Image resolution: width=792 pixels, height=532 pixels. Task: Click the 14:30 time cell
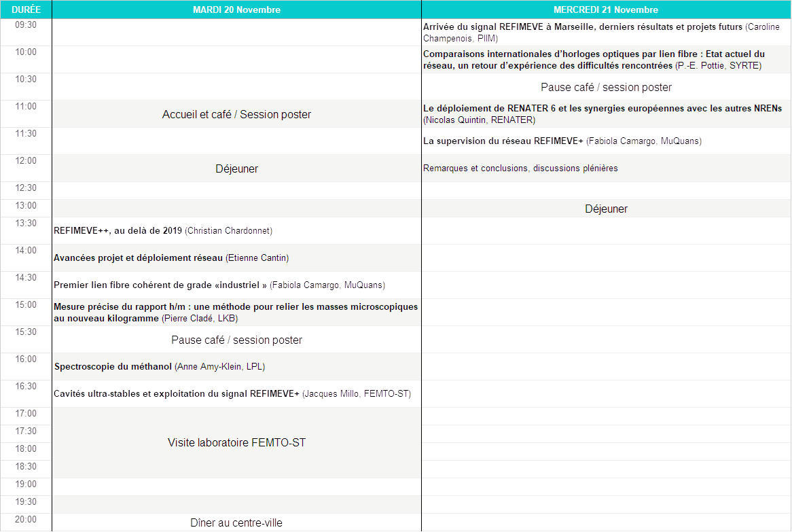click(26, 285)
